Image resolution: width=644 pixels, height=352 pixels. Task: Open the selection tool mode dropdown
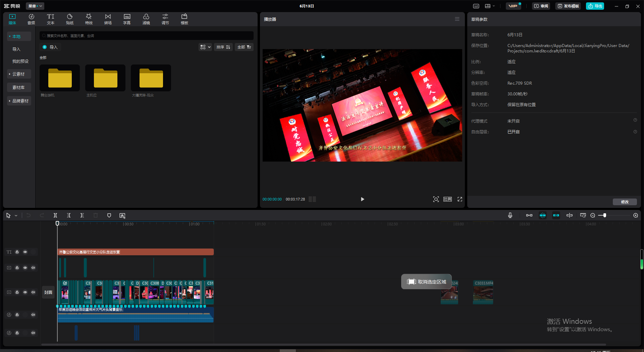[16, 216]
